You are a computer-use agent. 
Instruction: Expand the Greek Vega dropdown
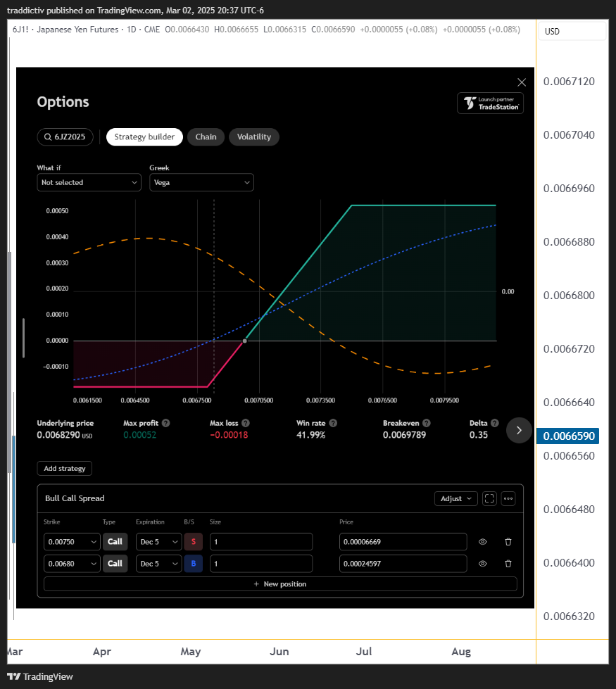pos(202,182)
